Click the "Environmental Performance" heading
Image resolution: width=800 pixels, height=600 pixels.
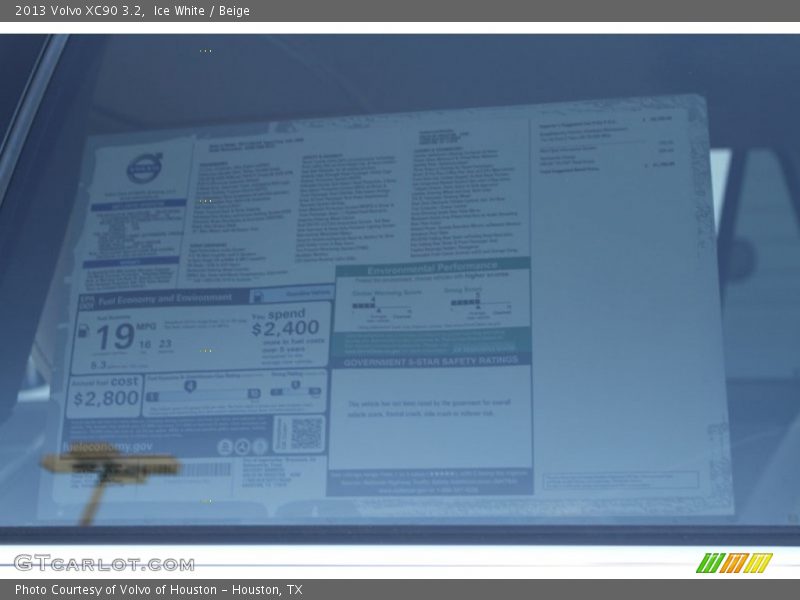(432, 268)
